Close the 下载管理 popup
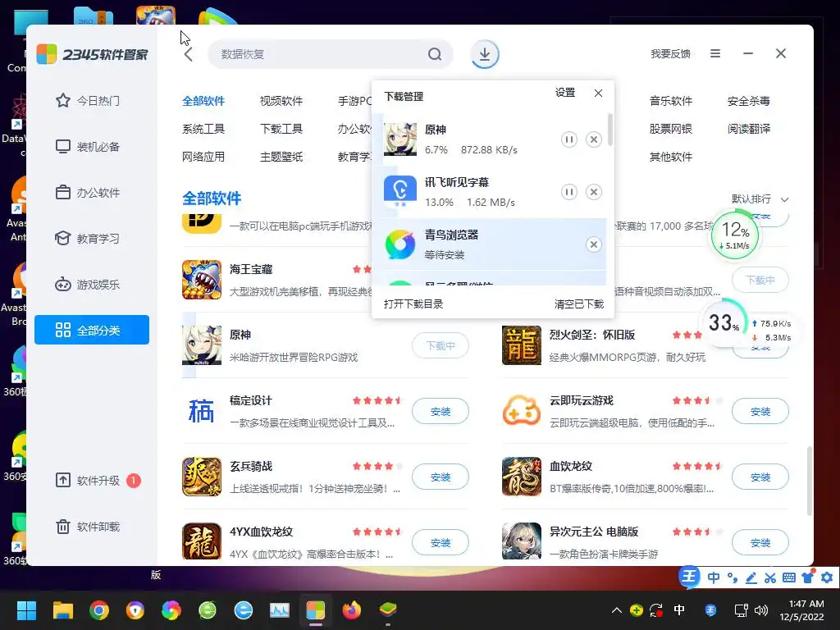The height and width of the screenshot is (630, 840). [x=598, y=94]
